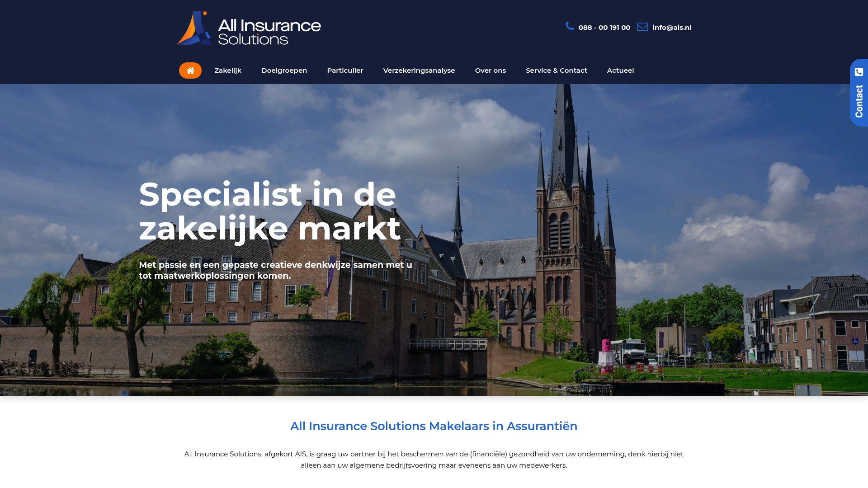Screen dimensions: 868x488
Task: Click the orange home icon button
Action: click(x=190, y=70)
